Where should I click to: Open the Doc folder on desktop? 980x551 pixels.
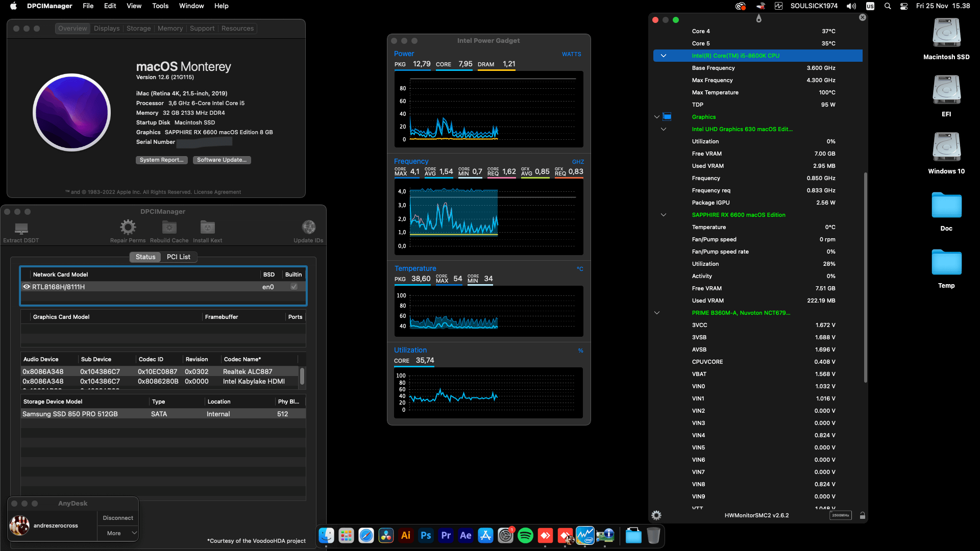pyautogui.click(x=946, y=211)
